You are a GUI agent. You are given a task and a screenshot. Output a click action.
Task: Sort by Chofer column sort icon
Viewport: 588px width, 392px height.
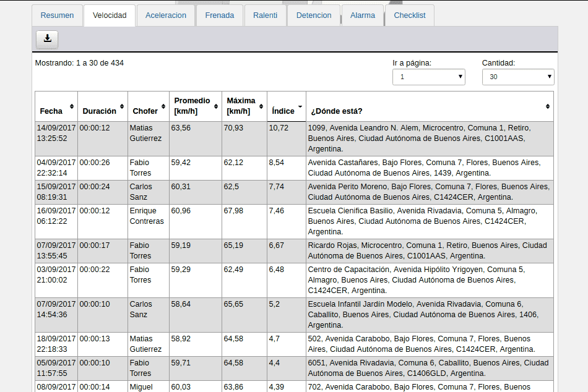pos(163,106)
